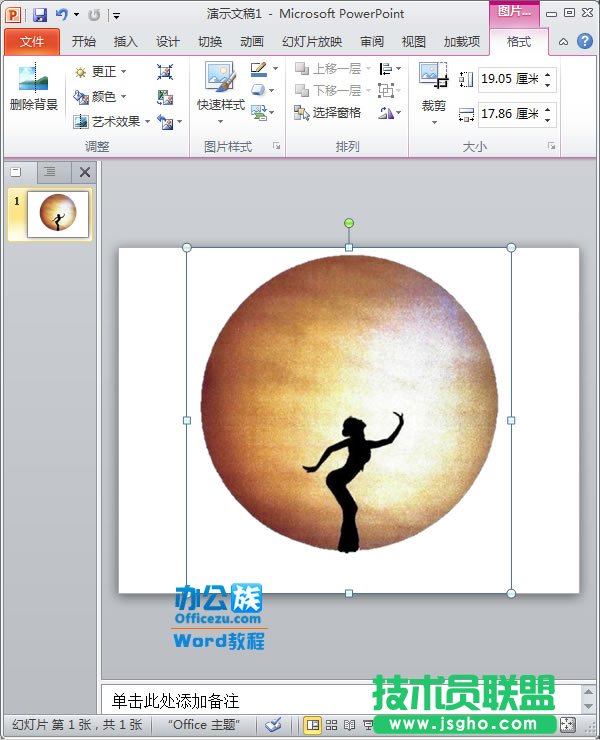The height and width of the screenshot is (740, 600).
Task: Open the Selection Pane (选择窗格)
Action: tap(329, 113)
